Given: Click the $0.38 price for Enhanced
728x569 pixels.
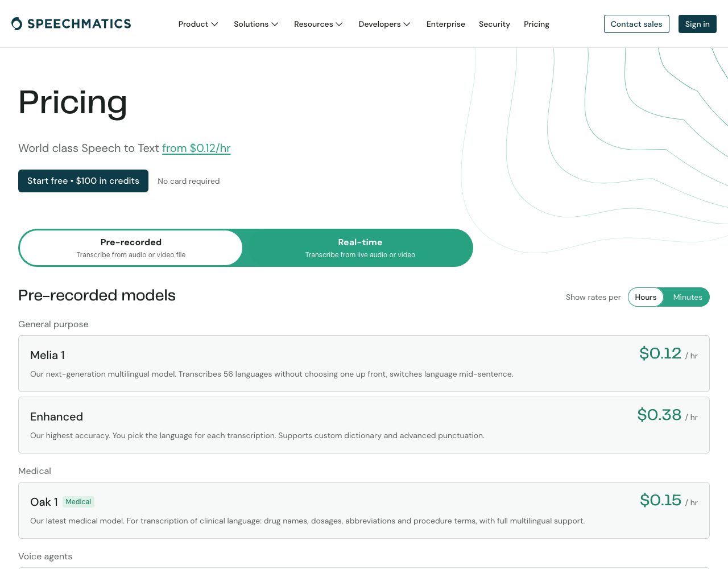Looking at the screenshot, I should pos(659,415).
